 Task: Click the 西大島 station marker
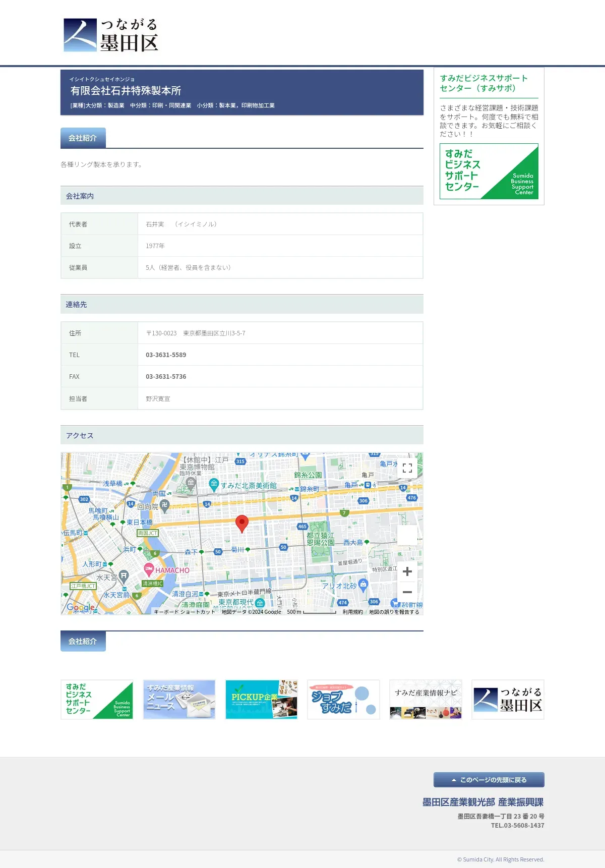367,542
